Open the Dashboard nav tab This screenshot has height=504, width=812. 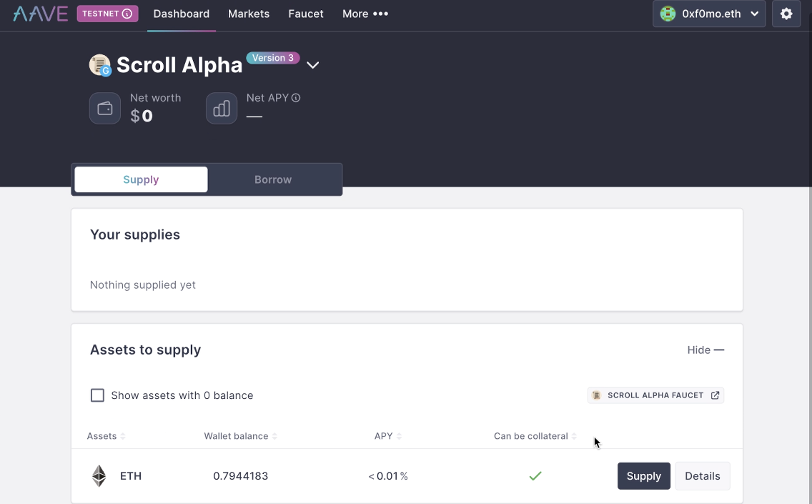pyautogui.click(x=182, y=14)
